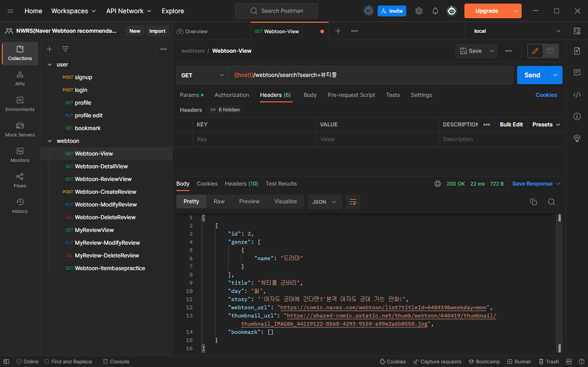
Task: Search the response with magnifier icon
Action: [551, 202]
